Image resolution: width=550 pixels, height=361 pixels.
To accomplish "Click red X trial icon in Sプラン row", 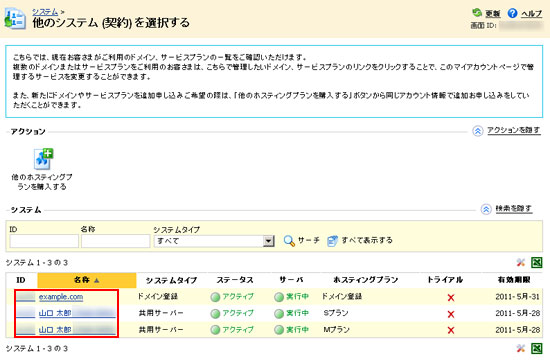I will (451, 314).
